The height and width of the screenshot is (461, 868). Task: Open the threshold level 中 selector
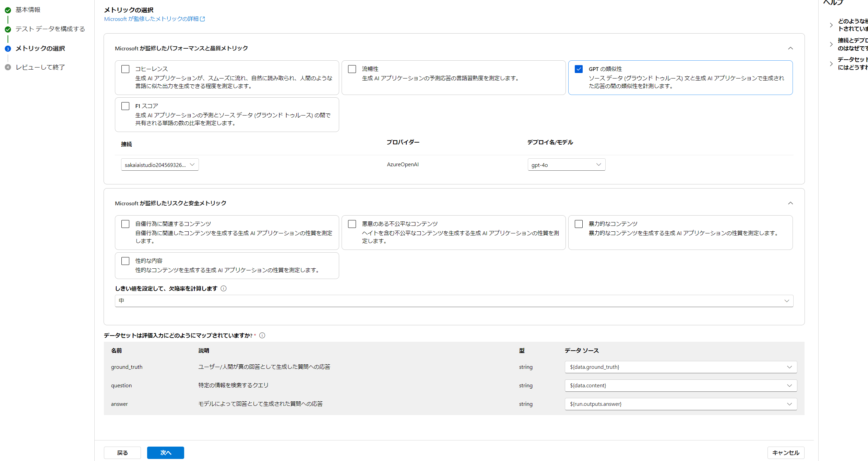[x=454, y=301]
